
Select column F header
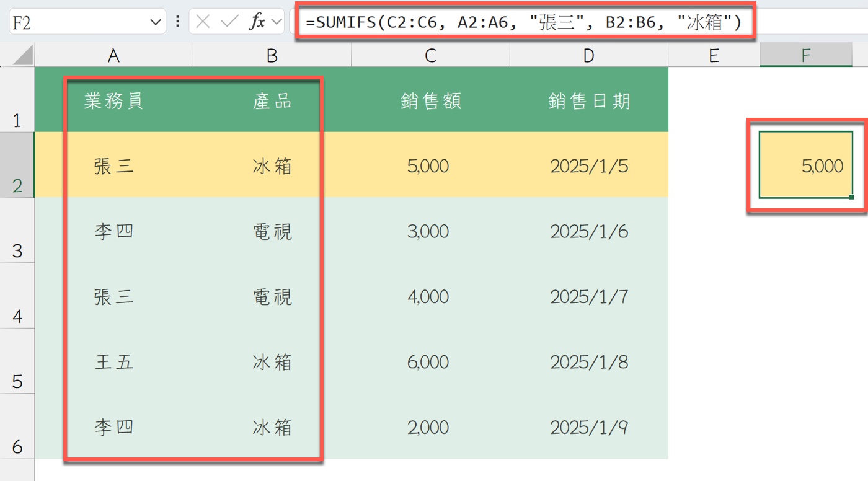(x=805, y=56)
